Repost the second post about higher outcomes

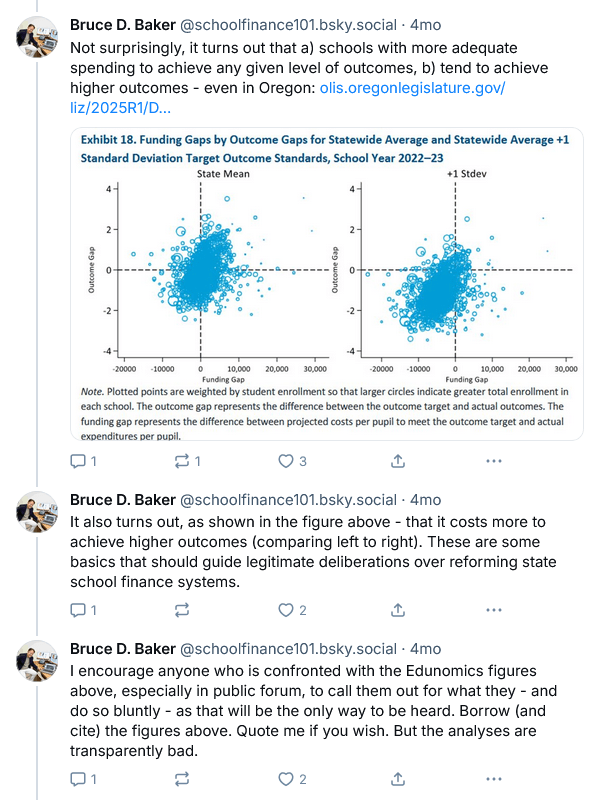[x=182, y=609]
